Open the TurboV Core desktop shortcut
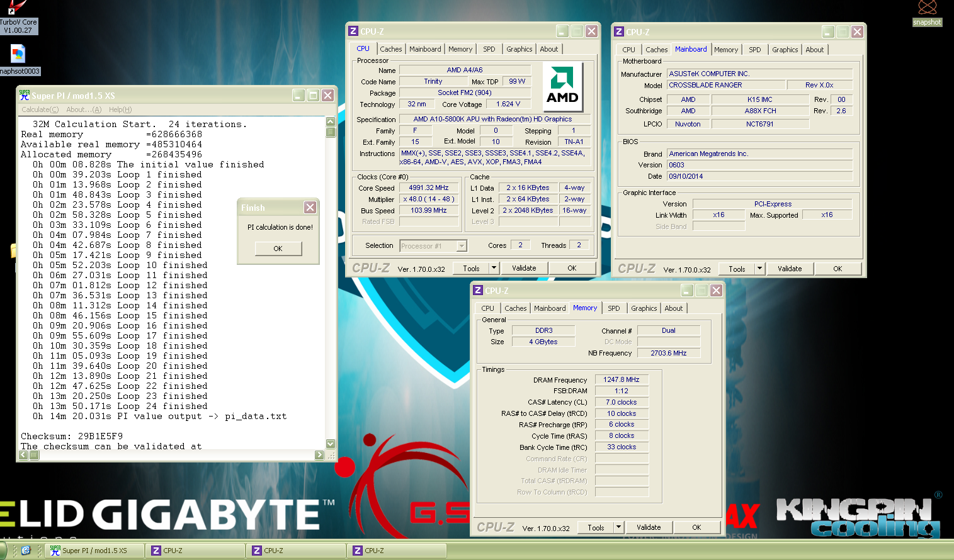This screenshot has width=954, height=560. click(x=18, y=16)
